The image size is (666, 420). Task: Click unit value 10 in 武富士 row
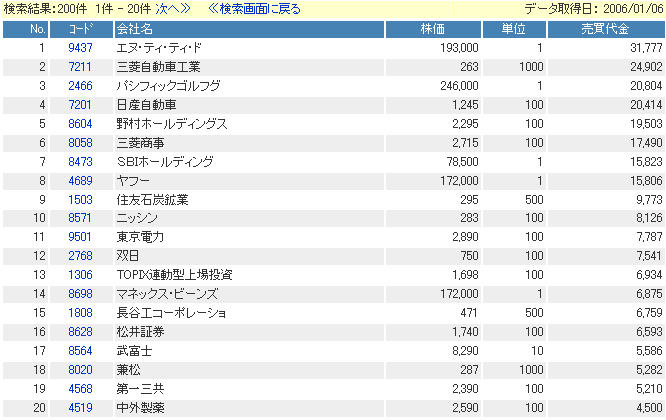[537, 351]
